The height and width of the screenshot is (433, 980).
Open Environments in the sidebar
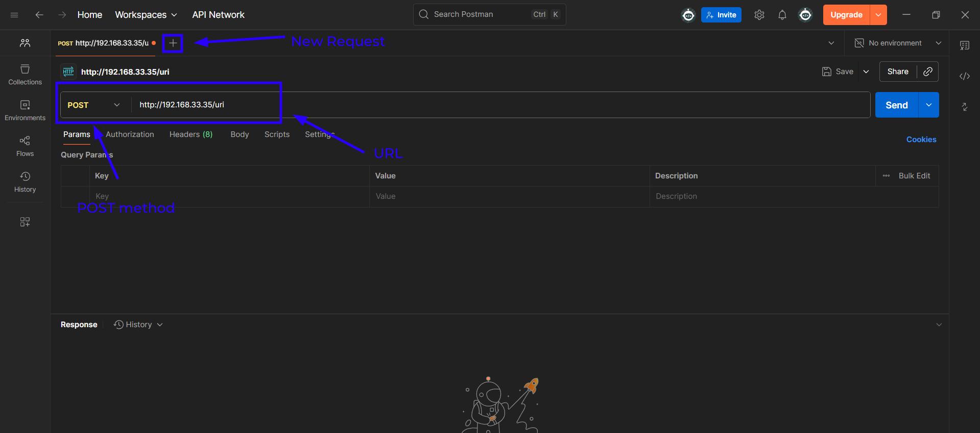25,110
